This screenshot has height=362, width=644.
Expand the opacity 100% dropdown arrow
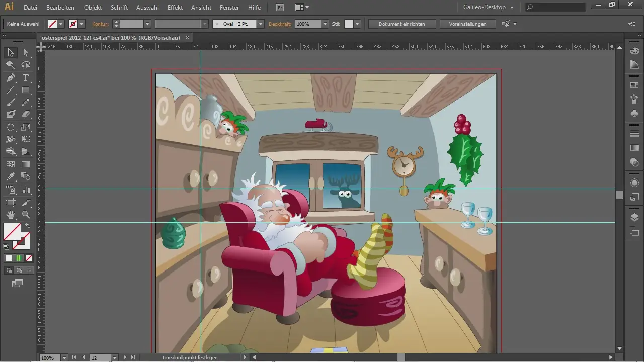pyautogui.click(x=325, y=24)
